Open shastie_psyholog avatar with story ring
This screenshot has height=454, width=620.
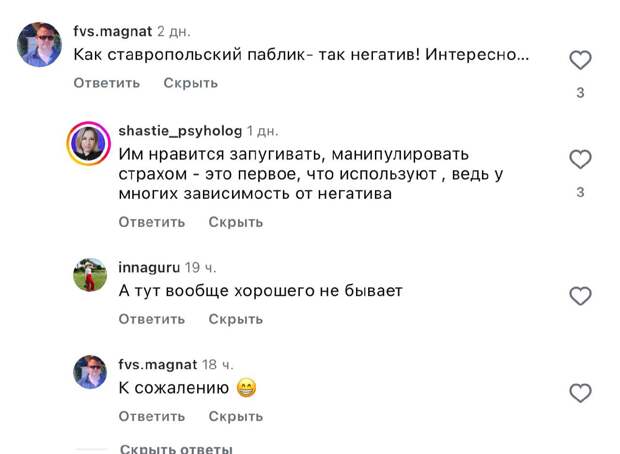click(x=87, y=144)
